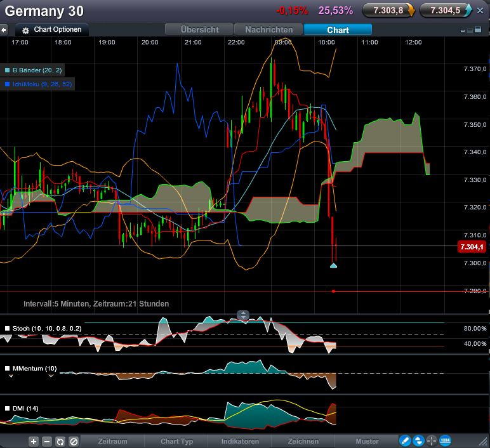Switch to the Übersicht tab
This screenshot has height=448, width=490.
199,30
